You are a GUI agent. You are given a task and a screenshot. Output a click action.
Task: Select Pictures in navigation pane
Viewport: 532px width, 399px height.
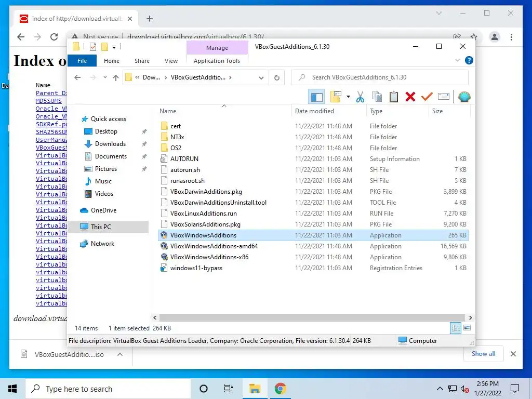[106, 169]
